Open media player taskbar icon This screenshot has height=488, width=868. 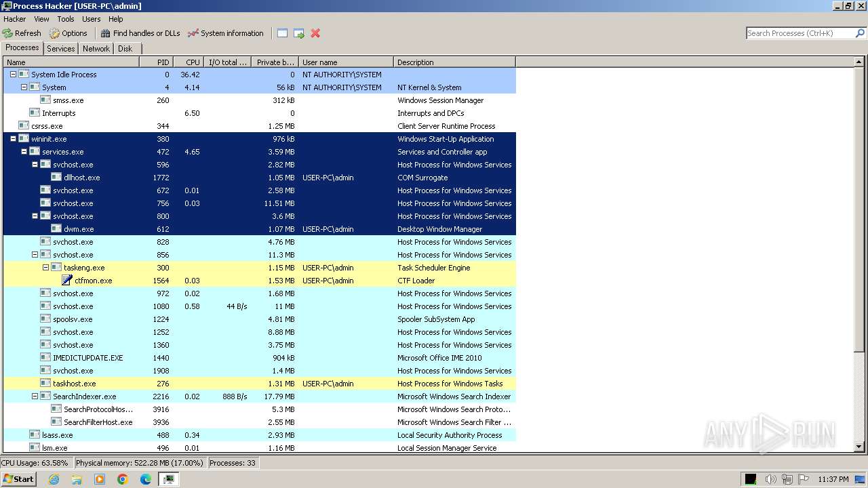(x=100, y=479)
